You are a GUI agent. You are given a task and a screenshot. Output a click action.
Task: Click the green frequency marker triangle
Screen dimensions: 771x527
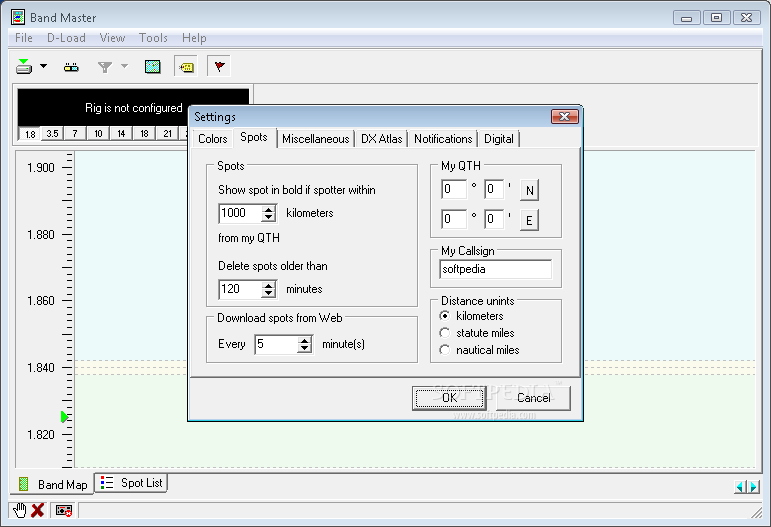pyautogui.click(x=64, y=417)
